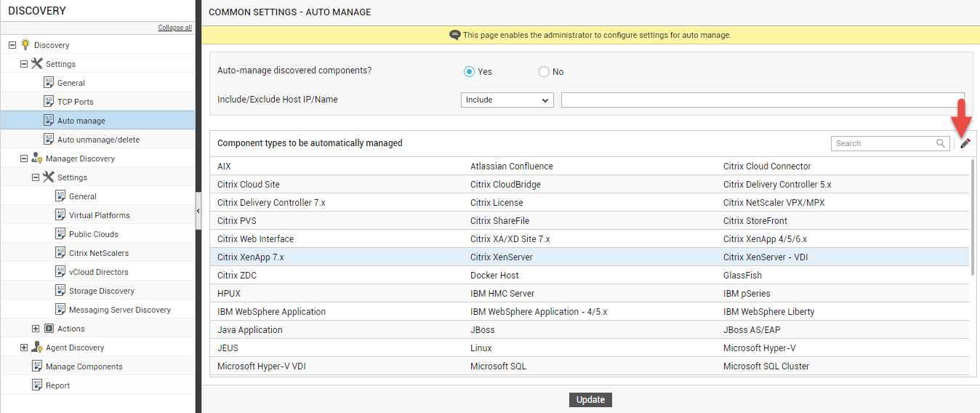This screenshot has width=980, height=413.
Task: Open Manage Components page
Action: point(84,366)
